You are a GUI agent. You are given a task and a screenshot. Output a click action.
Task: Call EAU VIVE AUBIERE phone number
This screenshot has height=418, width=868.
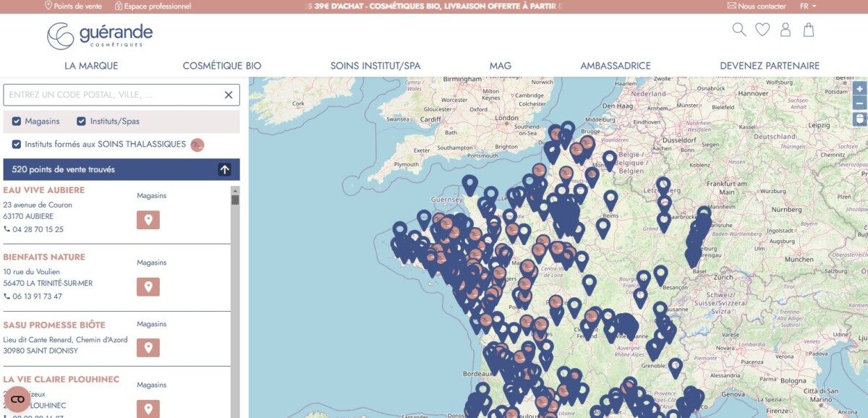click(33, 229)
